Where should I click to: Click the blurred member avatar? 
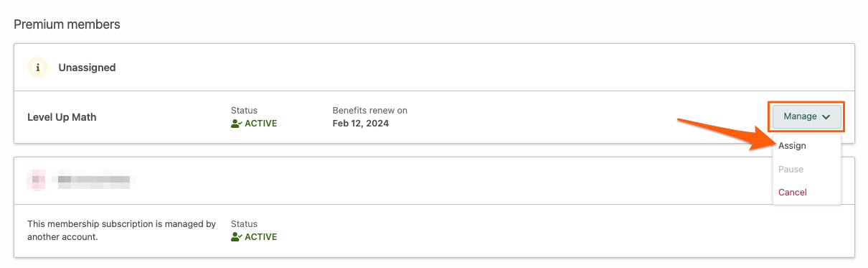click(x=37, y=180)
